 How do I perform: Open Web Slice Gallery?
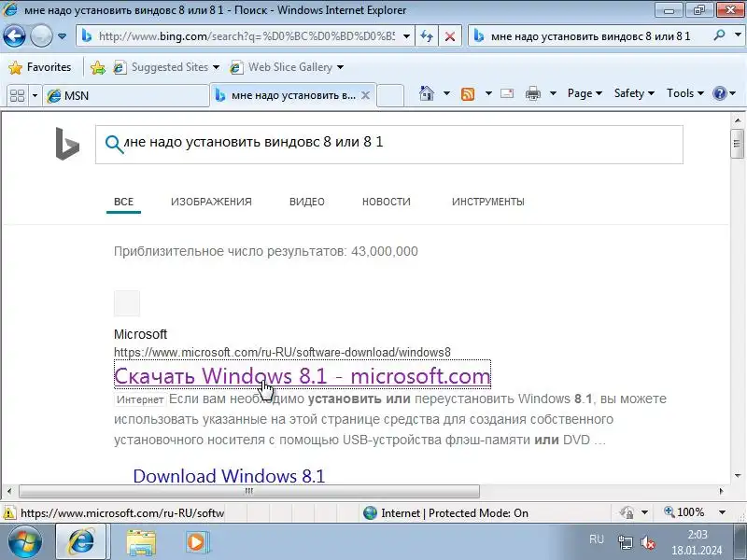(282, 67)
